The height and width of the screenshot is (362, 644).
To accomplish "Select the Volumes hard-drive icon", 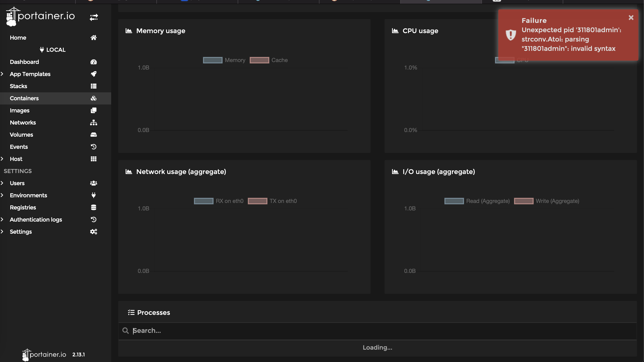I will (x=93, y=135).
